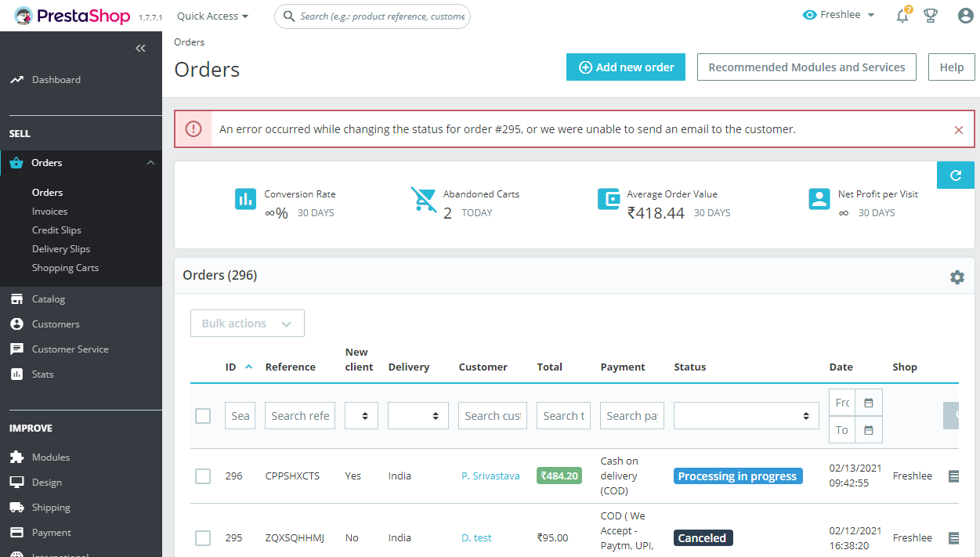Click Abandoned Carts cart icon
980x557 pixels.
pyautogui.click(x=424, y=199)
